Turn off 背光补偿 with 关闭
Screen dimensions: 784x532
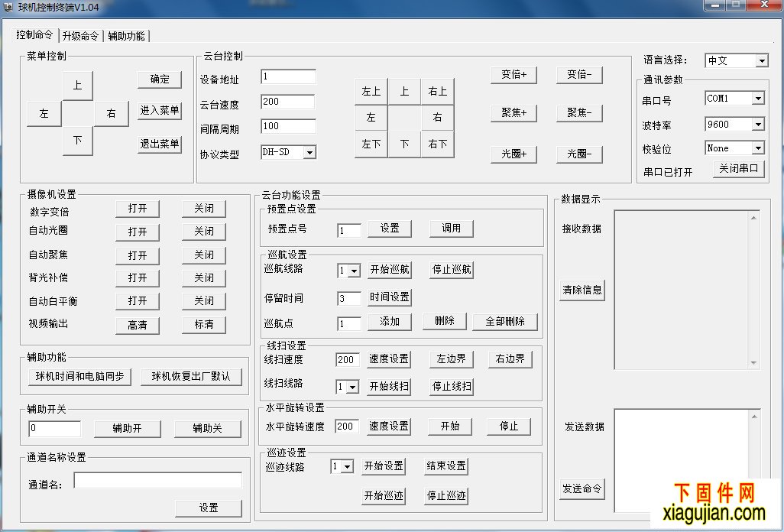(x=204, y=278)
